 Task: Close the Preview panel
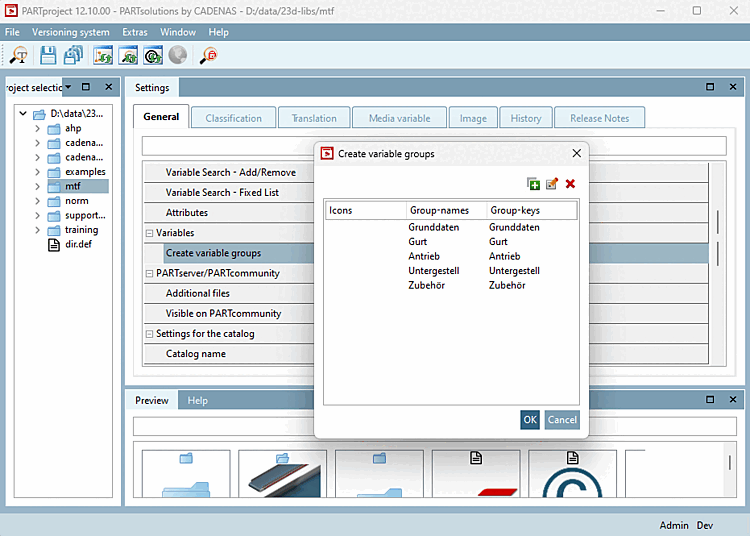pos(733,399)
